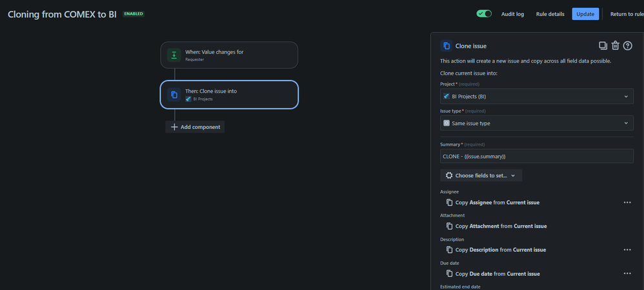
Task: Click the Project dropdown chevron
Action: point(626,97)
